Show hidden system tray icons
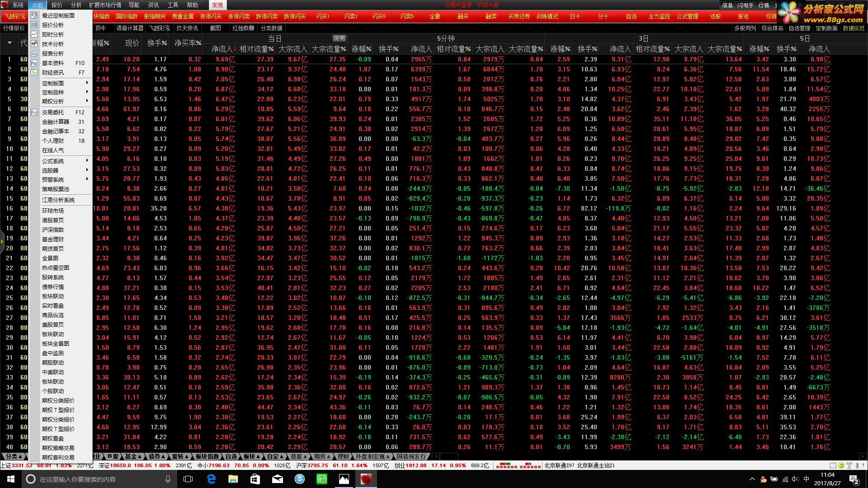Image resolution: width=868 pixels, height=488 pixels. click(752, 479)
